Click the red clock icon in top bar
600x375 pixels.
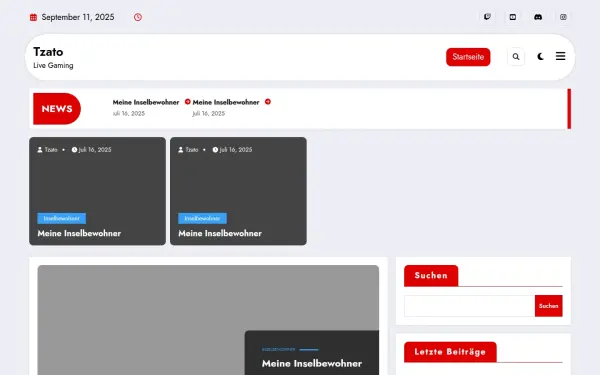[138, 17]
